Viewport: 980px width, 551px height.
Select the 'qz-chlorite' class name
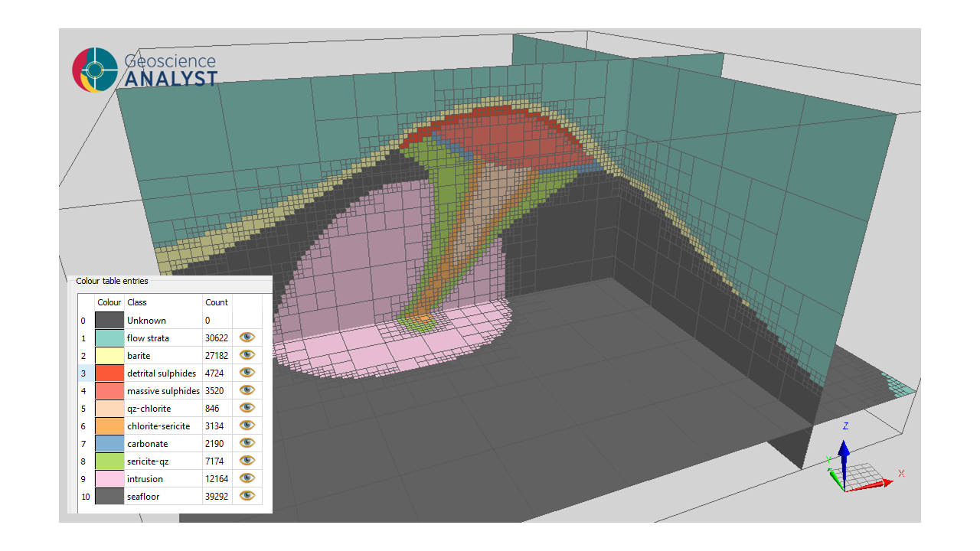pyautogui.click(x=149, y=409)
